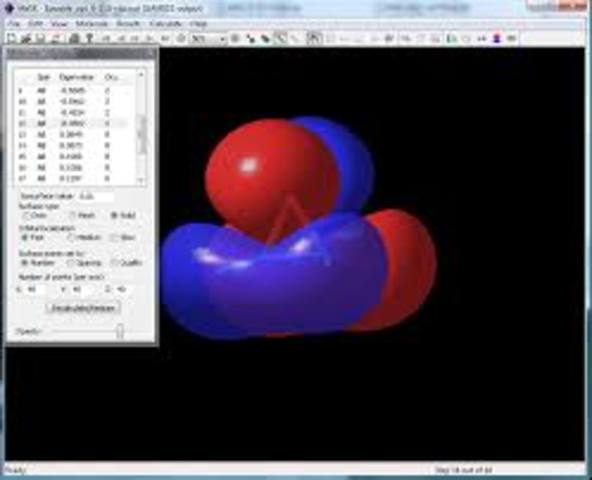Open the File menu
592x480 pixels.
click(14, 24)
